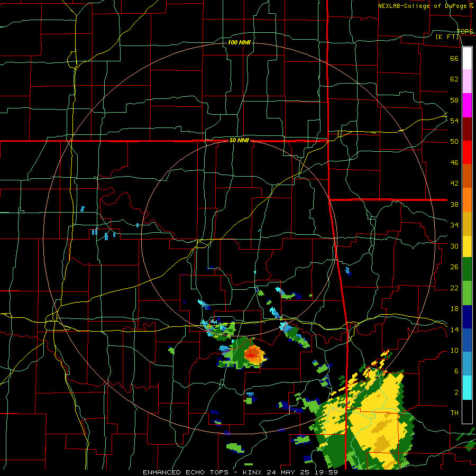The height and width of the screenshot is (476, 476).
Task: Click the 10 legend value
Action: point(454,351)
